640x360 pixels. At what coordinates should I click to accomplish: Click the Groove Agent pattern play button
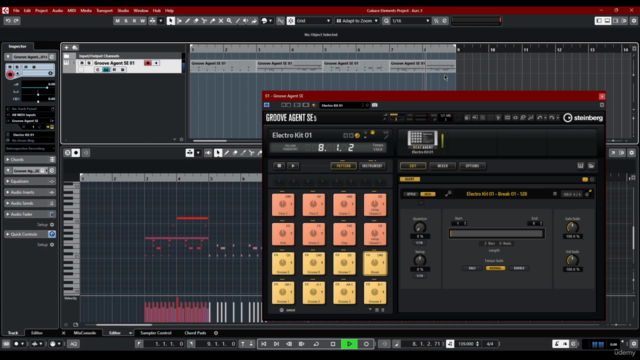[293, 166]
